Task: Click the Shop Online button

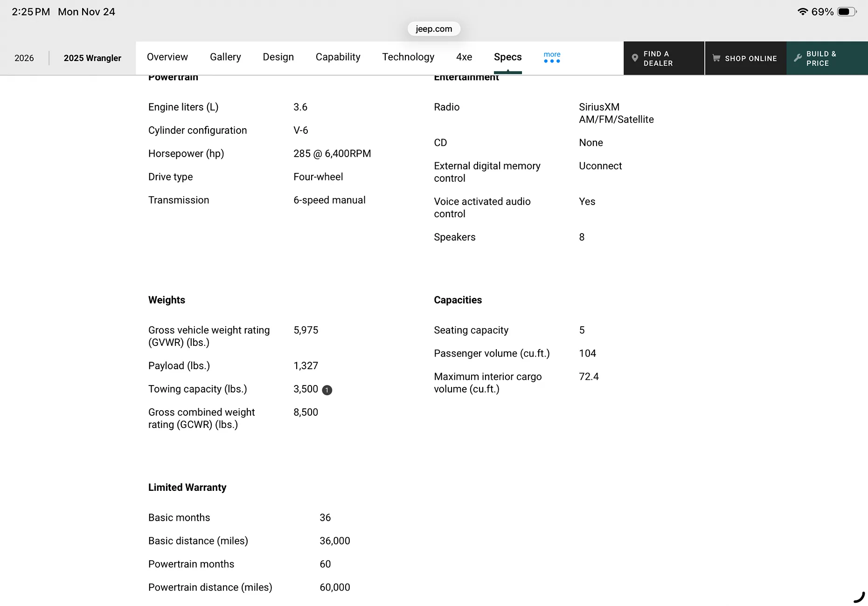Action: pyautogui.click(x=745, y=58)
